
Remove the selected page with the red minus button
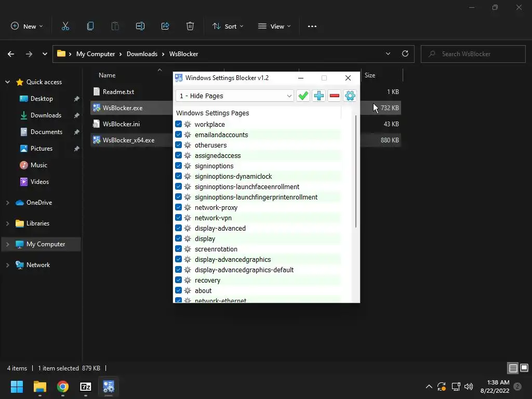[x=334, y=96]
